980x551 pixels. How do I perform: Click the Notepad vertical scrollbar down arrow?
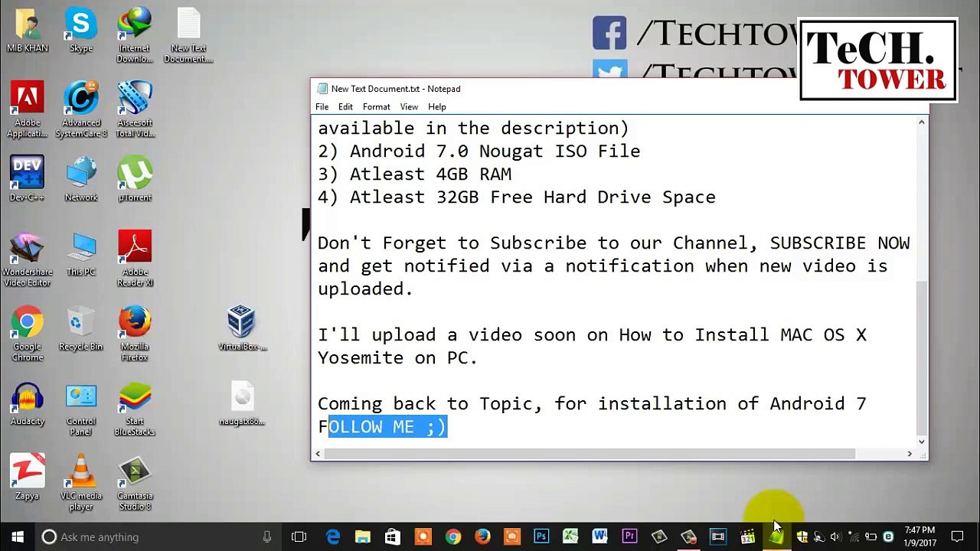[x=922, y=442]
